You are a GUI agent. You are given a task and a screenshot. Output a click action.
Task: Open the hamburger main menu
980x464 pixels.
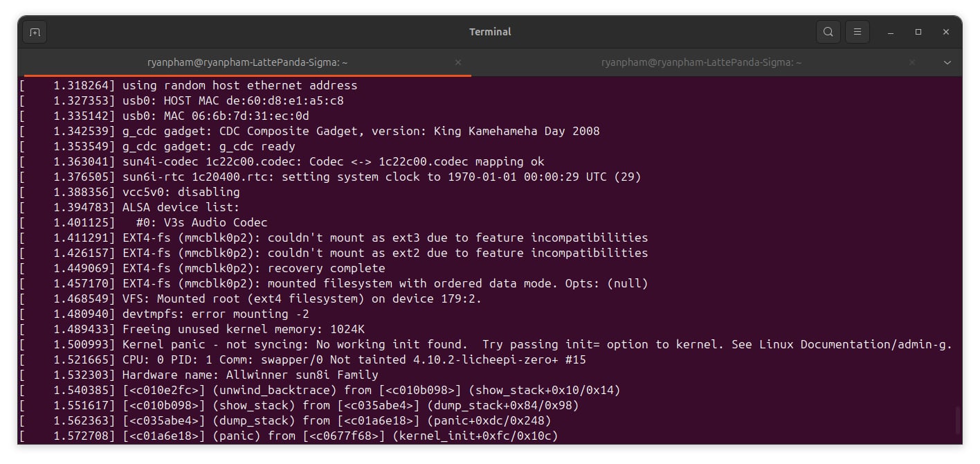pos(857,32)
